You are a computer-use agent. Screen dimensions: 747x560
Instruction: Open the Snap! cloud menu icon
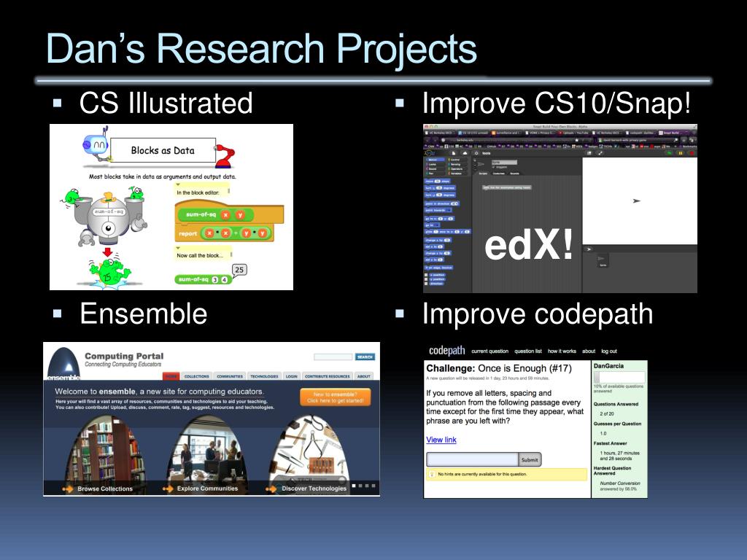tap(465, 153)
